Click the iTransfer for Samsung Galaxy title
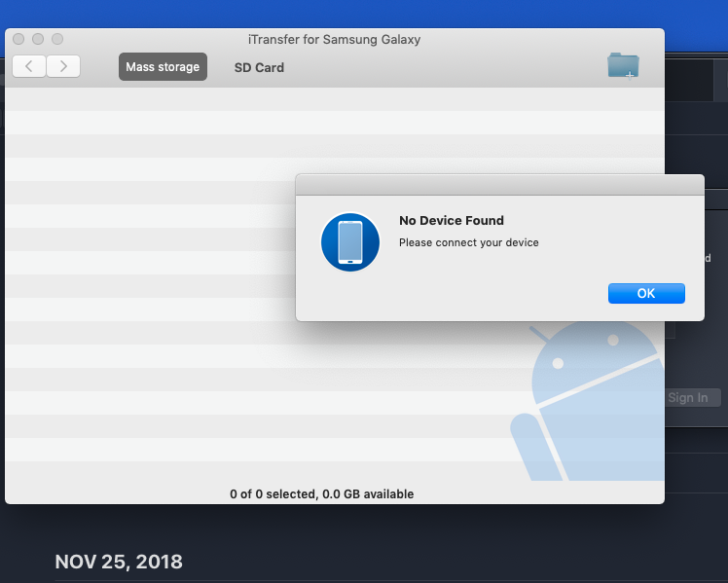Viewport: 728px width, 583px height. [x=334, y=40]
